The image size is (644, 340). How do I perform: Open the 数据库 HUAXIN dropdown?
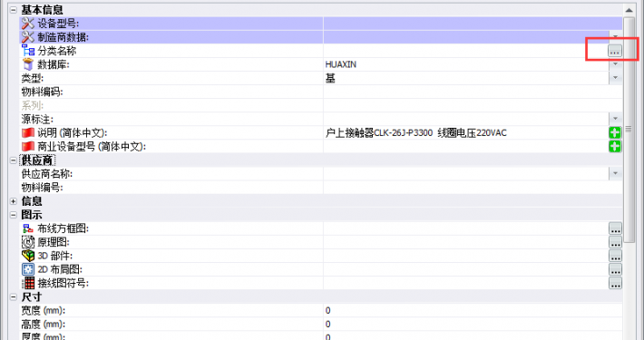coord(615,64)
